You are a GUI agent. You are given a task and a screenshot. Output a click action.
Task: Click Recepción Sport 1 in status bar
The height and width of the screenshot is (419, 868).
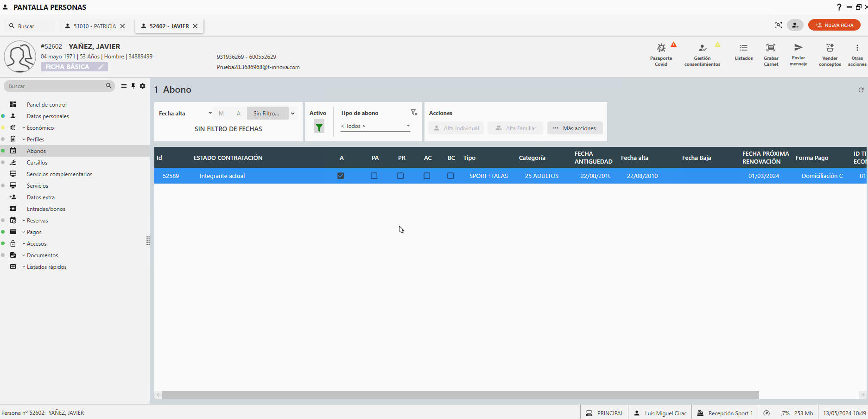[726, 413]
